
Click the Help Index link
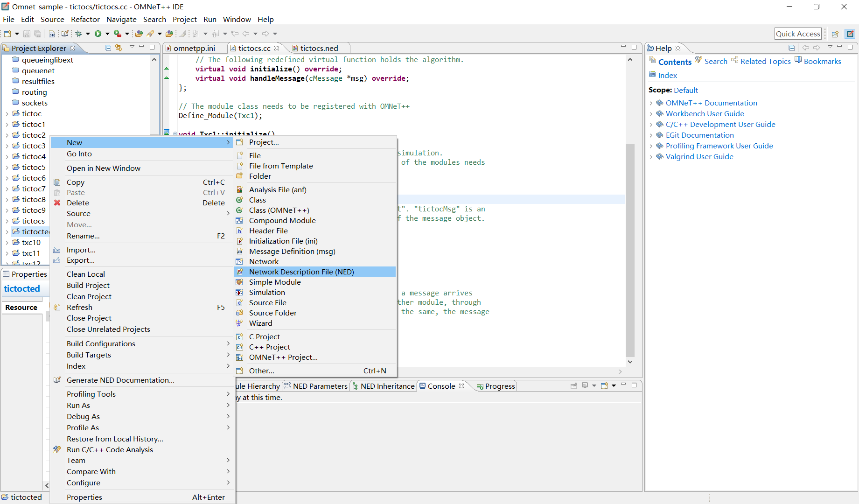(x=667, y=75)
